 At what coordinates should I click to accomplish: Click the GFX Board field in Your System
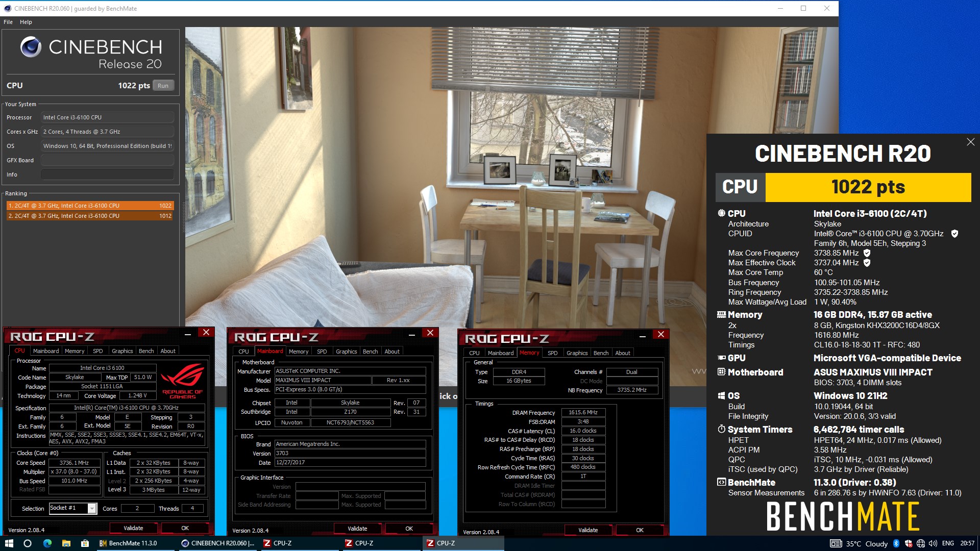coord(107,160)
